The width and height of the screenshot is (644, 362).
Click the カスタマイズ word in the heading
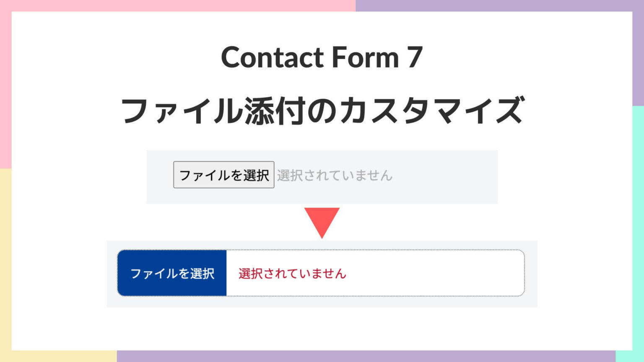point(431,110)
